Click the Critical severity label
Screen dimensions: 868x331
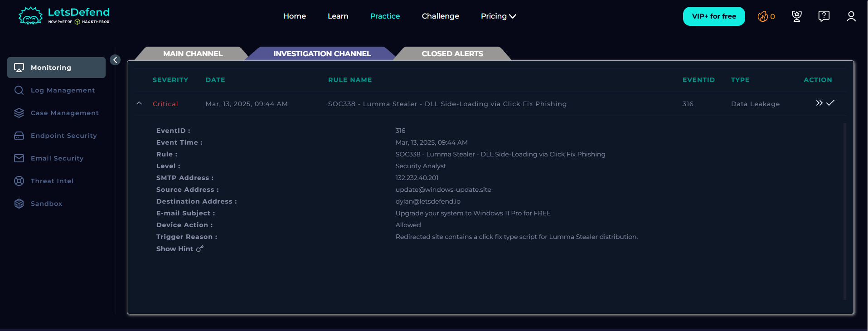tap(165, 104)
